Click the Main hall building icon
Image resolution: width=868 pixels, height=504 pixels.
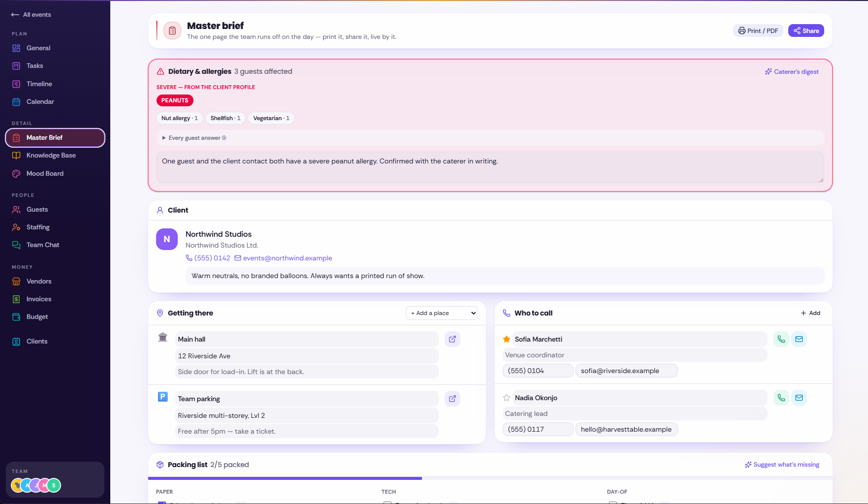163,338
